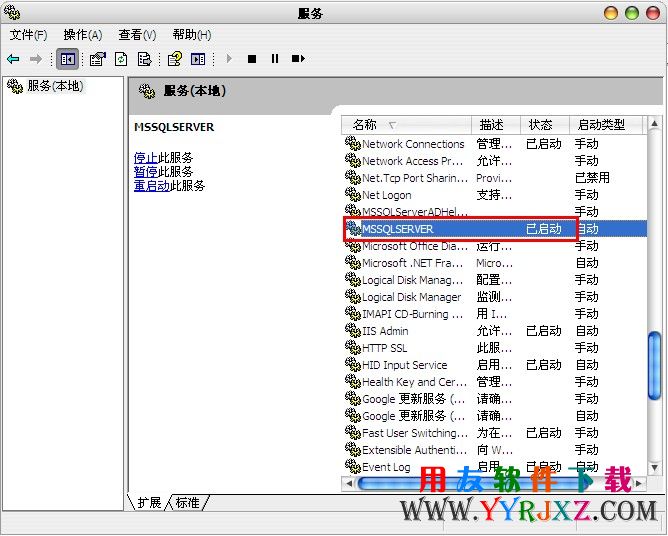Image resolution: width=668 pixels, height=536 pixels.
Task: Click the Export List toolbar icon
Action: click(144, 59)
